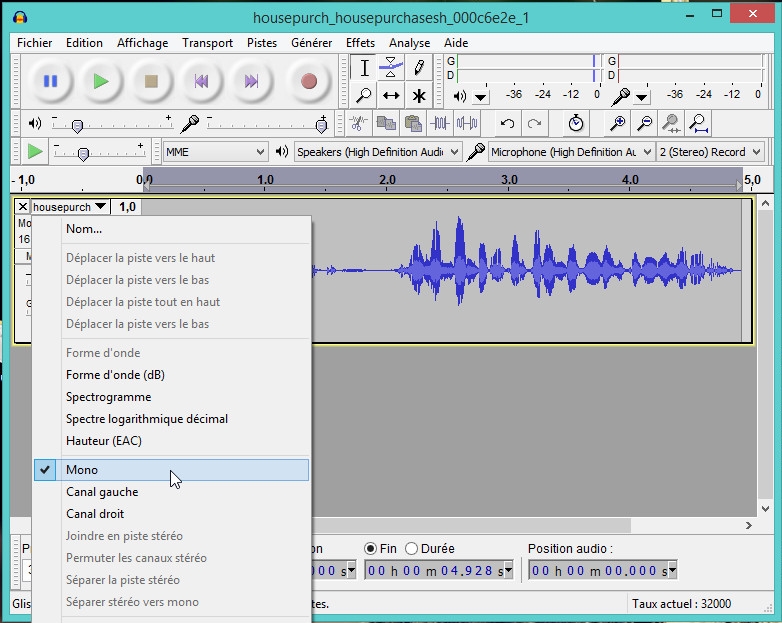Click the Sync-Lock clock icon

(576, 123)
